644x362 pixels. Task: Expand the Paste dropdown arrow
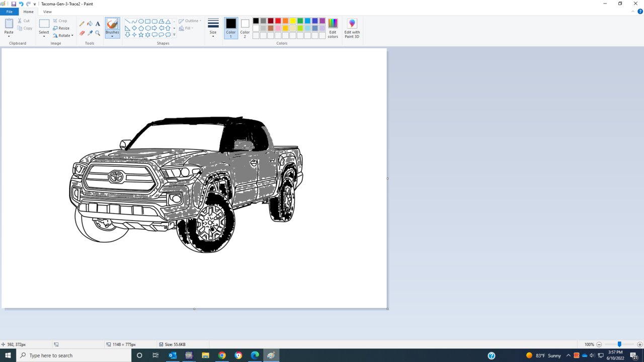(9, 36)
